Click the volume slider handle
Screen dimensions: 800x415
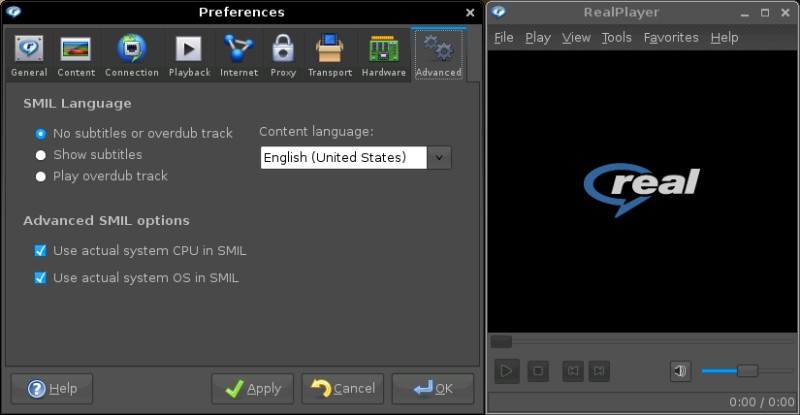[x=747, y=371]
